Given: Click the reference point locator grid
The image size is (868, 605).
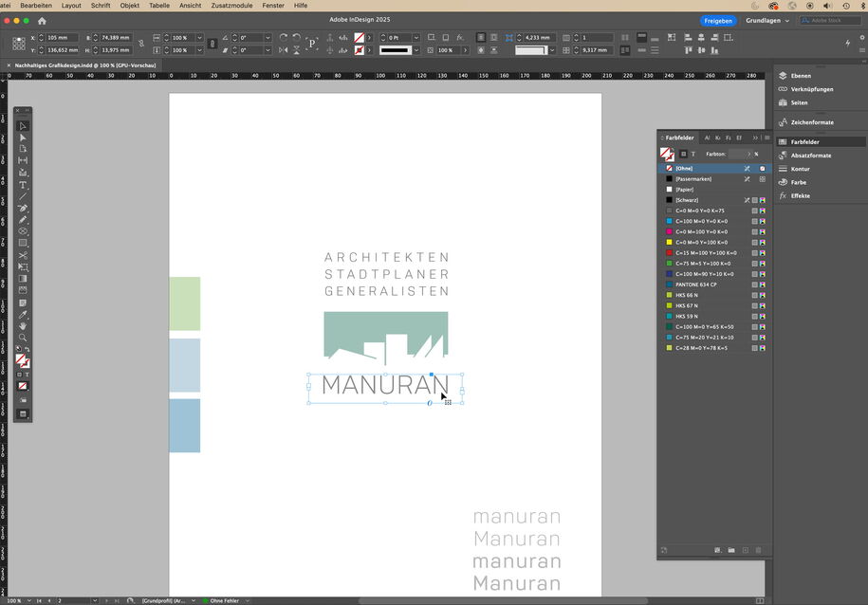Looking at the screenshot, I should 18,44.
